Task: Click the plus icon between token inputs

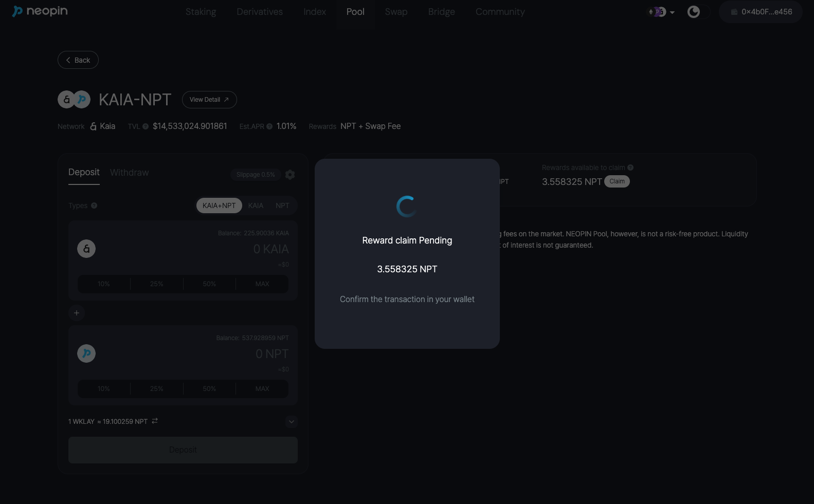Action: (x=77, y=313)
